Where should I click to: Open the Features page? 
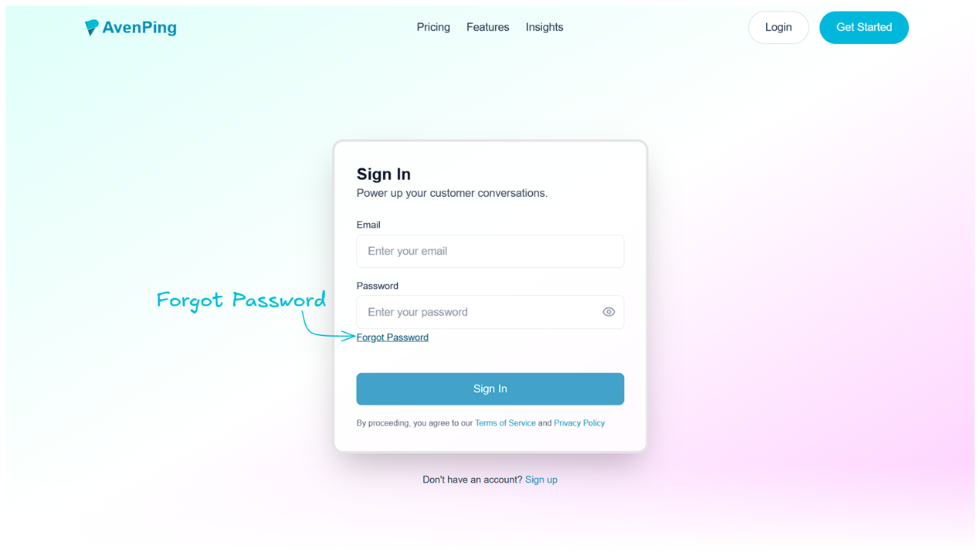[x=487, y=27]
